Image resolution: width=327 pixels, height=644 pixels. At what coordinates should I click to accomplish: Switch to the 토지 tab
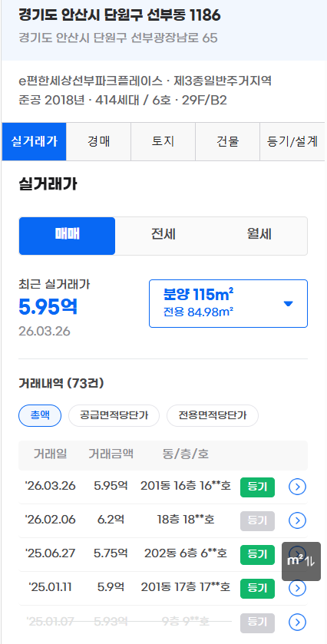click(x=163, y=142)
